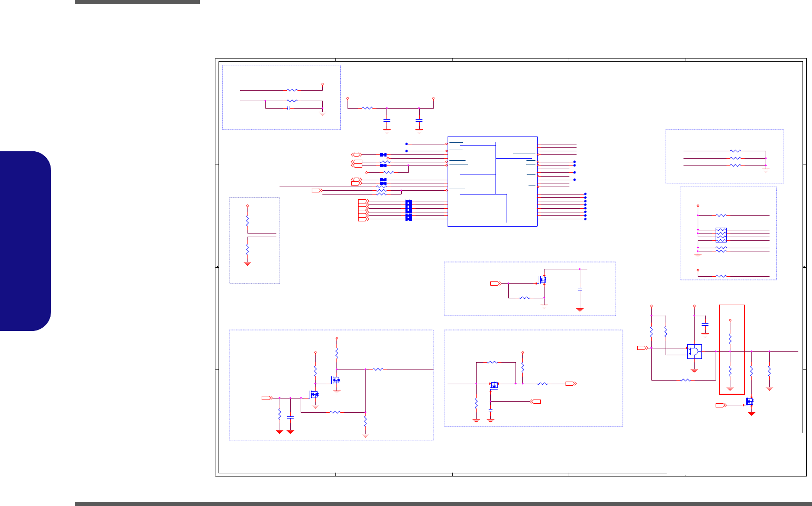Screen dimensions: 812x506
Task: Select the lone MOSFET in the middle dashed box
Action: [542, 280]
